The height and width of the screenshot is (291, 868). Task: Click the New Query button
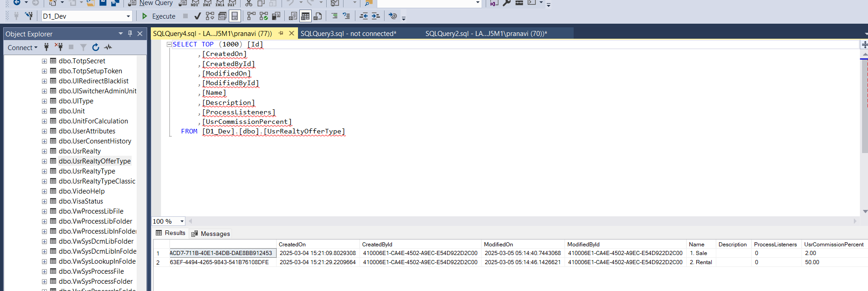(x=151, y=3)
